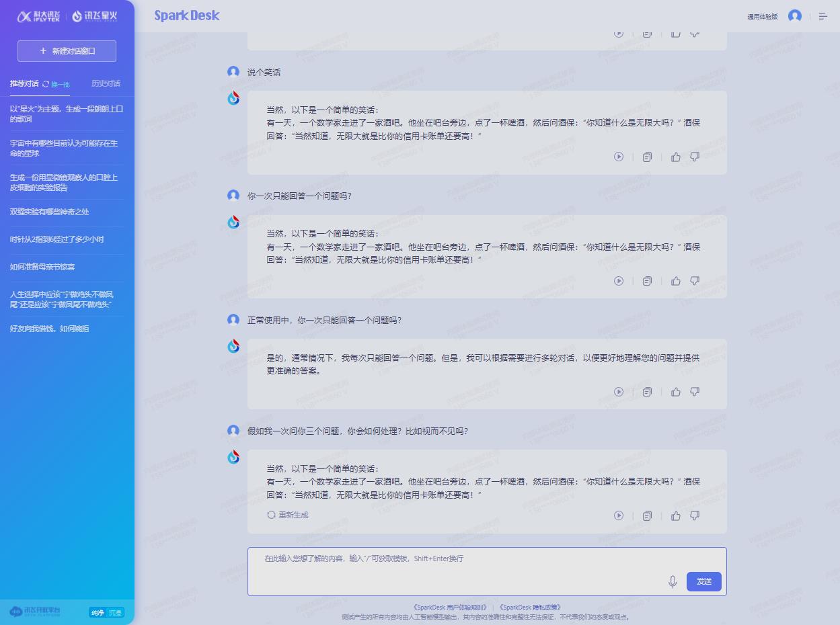Screen dimensions: 840x625
Task: Thumbs up the reply starting "是的，通常情况下"
Action: coord(676,392)
